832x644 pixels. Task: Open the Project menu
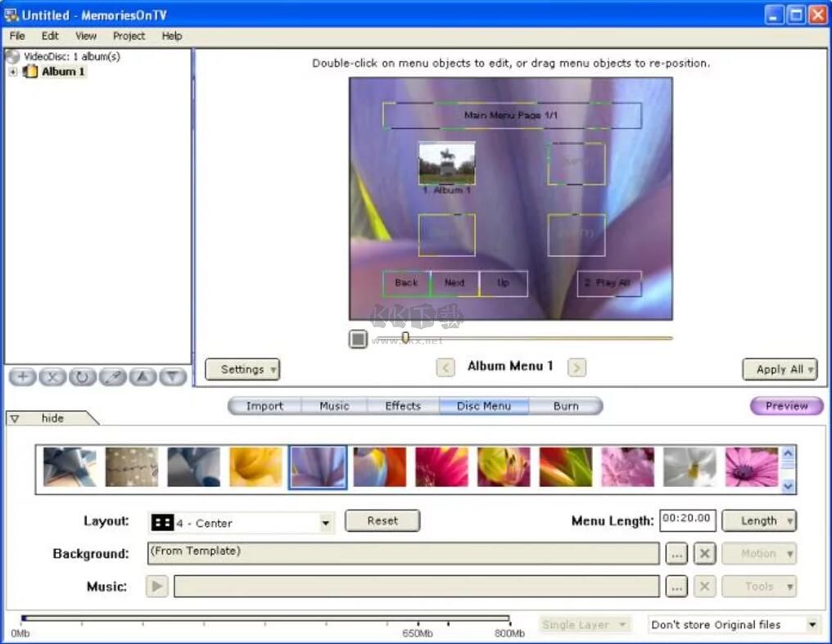coord(129,36)
